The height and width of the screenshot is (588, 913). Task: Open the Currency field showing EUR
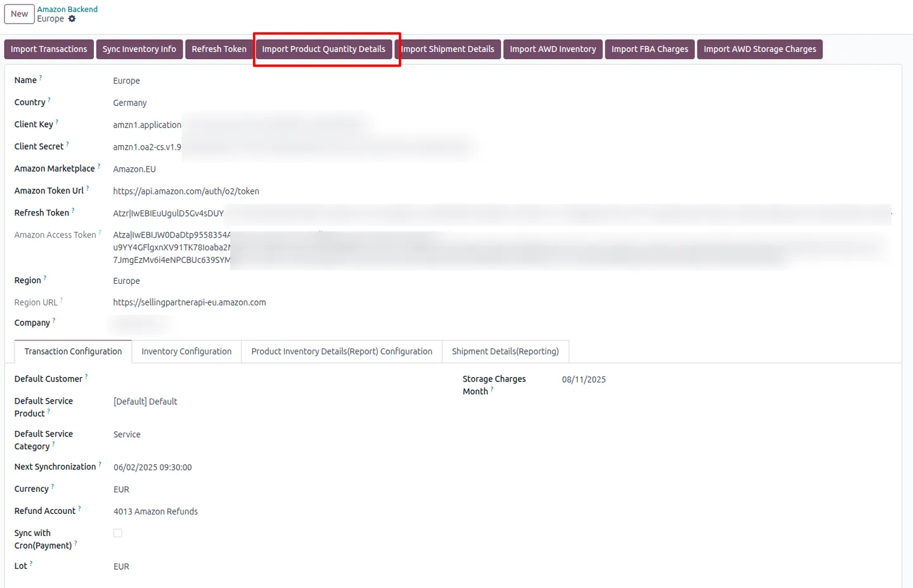pos(121,490)
